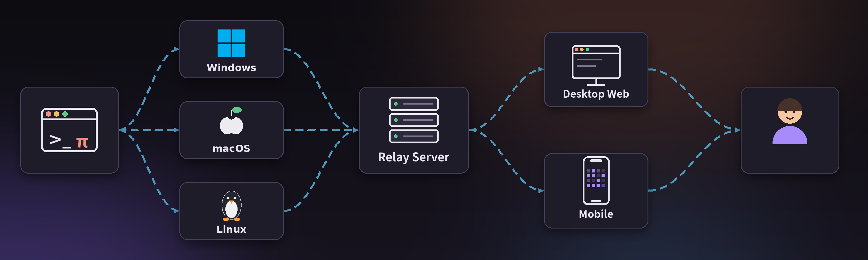868x260 pixels.
Task: Click the Mobile text label
Action: click(x=596, y=214)
